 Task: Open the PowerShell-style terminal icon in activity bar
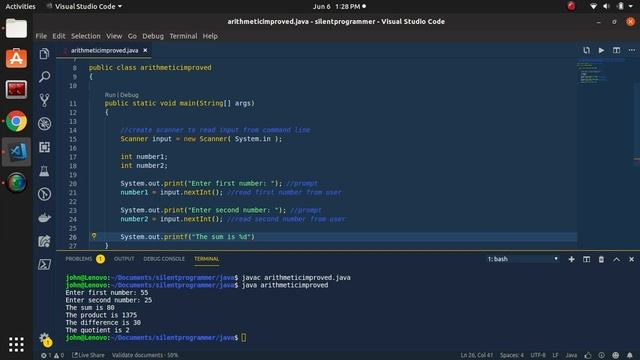tap(44, 264)
